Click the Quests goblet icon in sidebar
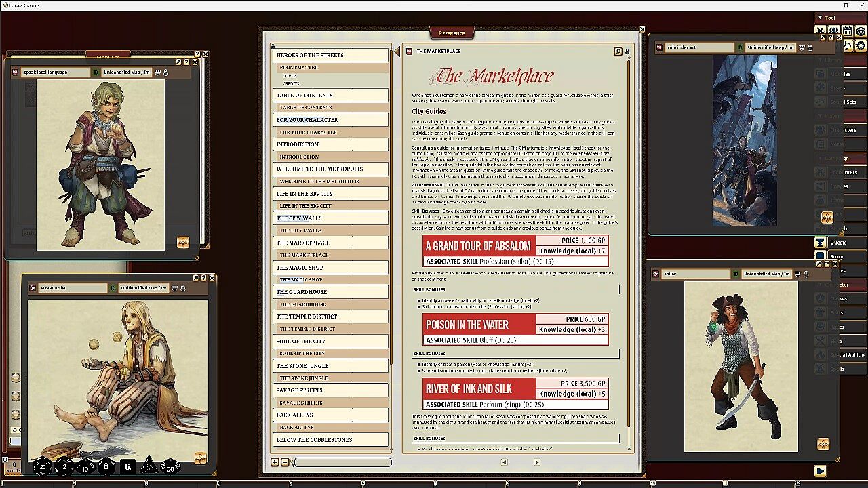 tap(820, 243)
